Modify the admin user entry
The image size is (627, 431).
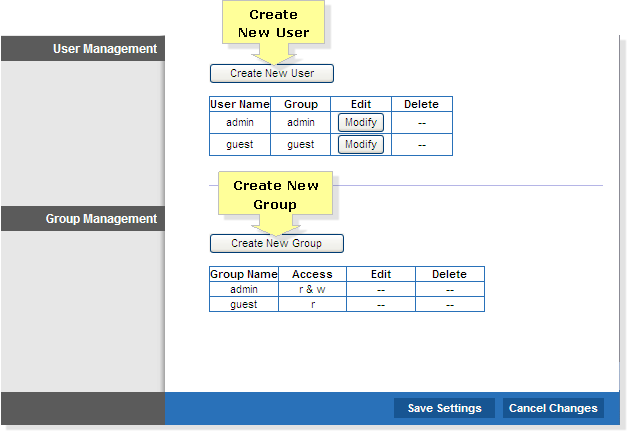361,122
